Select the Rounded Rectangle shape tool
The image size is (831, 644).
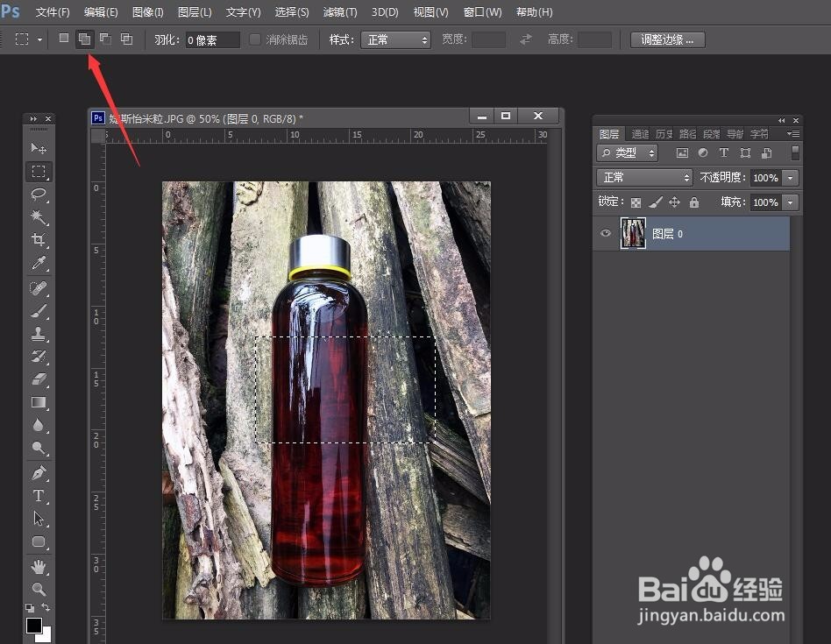[x=39, y=541]
